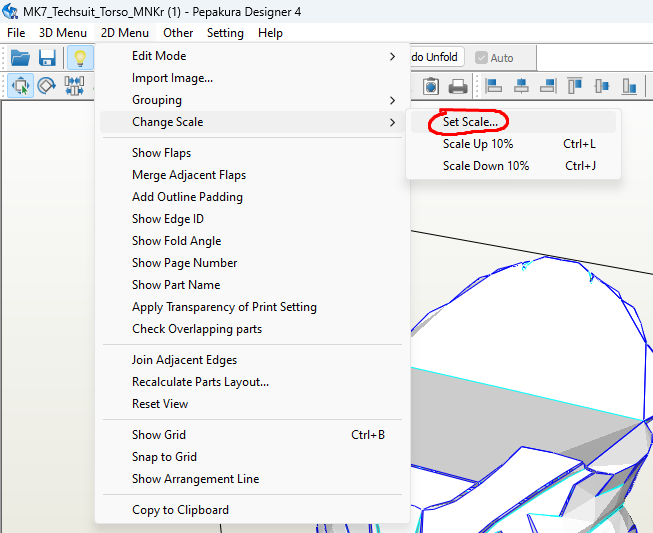Screen dimensions: 653x533
Task: Select Check Overlapping parts
Action: pos(252,329)
